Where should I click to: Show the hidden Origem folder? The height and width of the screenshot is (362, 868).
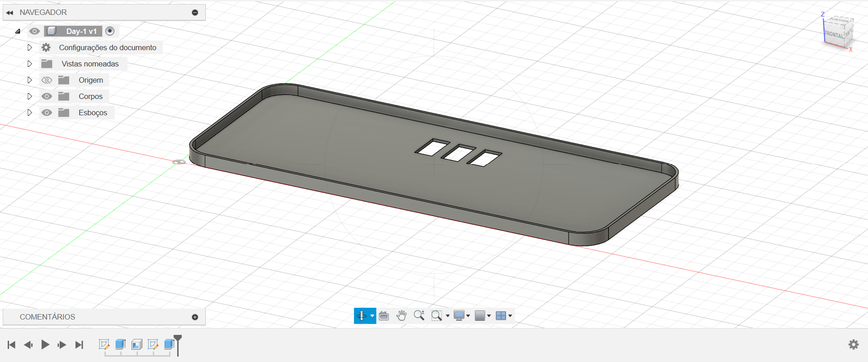[x=47, y=80]
